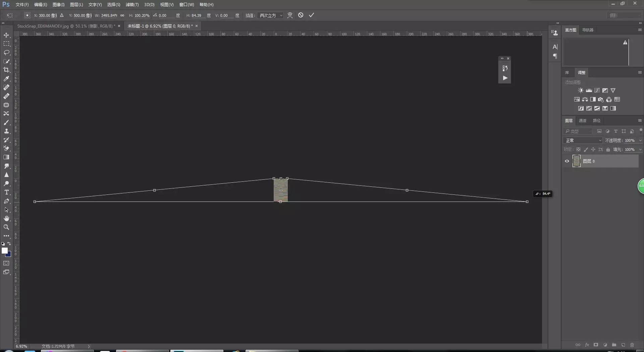Image resolution: width=644 pixels, height=352 pixels.
Task: Toggle relative positioning triangle for reference point
Action: (x=62, y=15)
